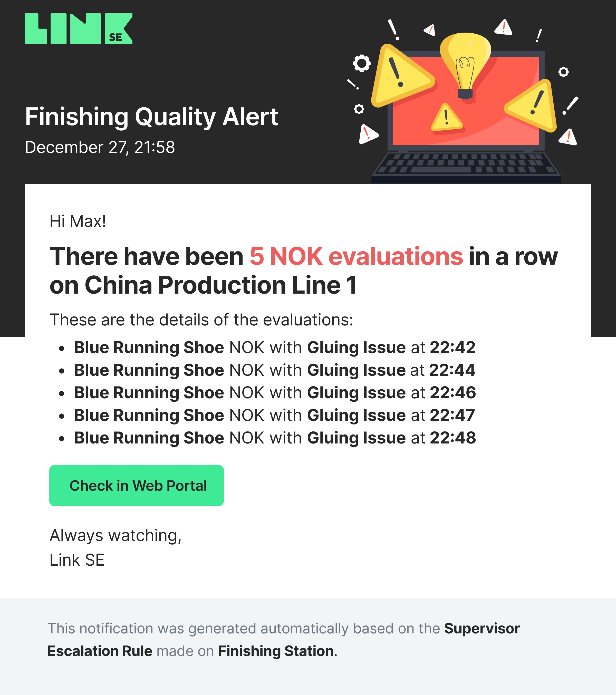Select the evaluation entry at 22:48

pos(275,438)
